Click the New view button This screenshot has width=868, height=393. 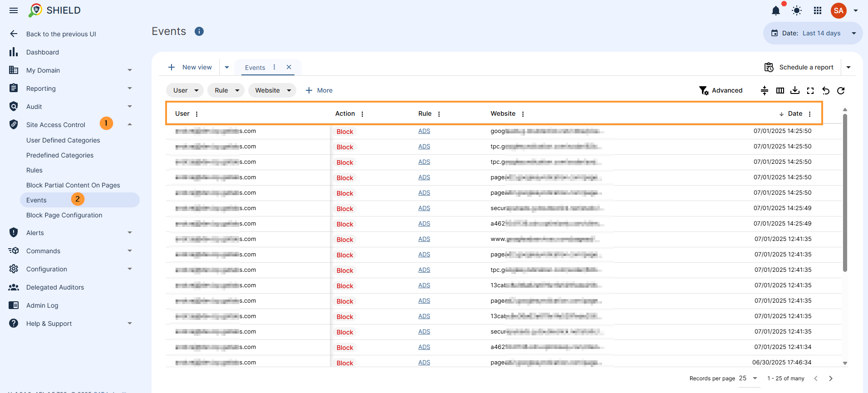190,67
